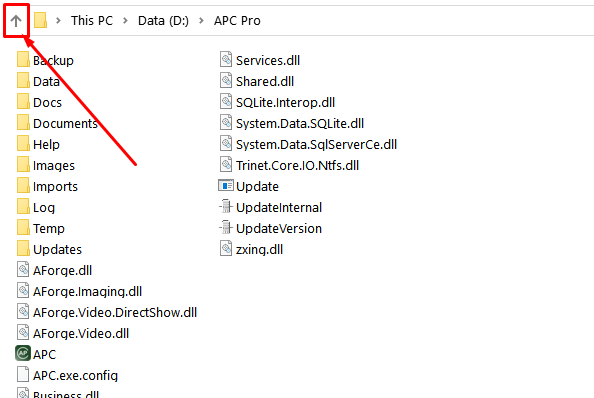Go to This PC in the breadcrumb
The image size is (594, 398).
click(x=92, y=20)
